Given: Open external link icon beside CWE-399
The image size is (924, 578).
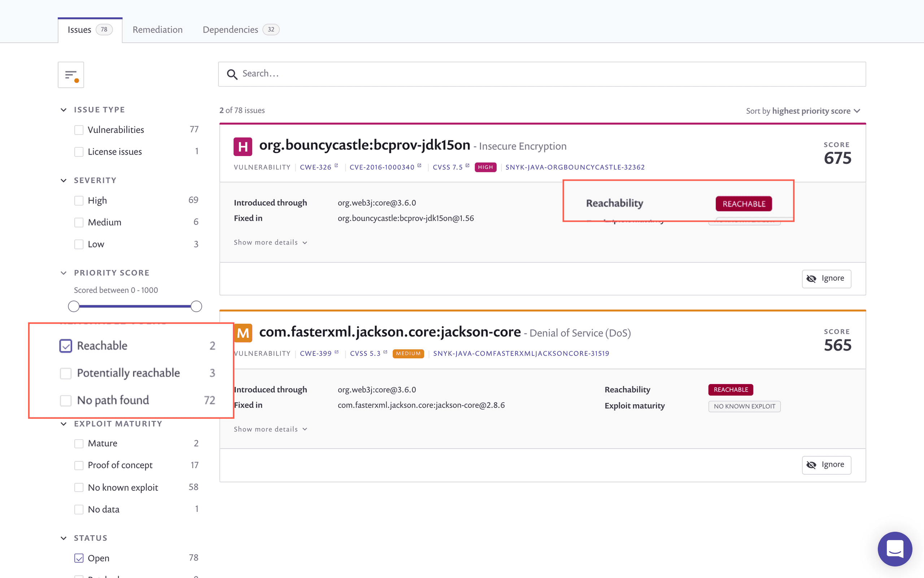Looking at the screenshot, I should (x=336, y=352).
